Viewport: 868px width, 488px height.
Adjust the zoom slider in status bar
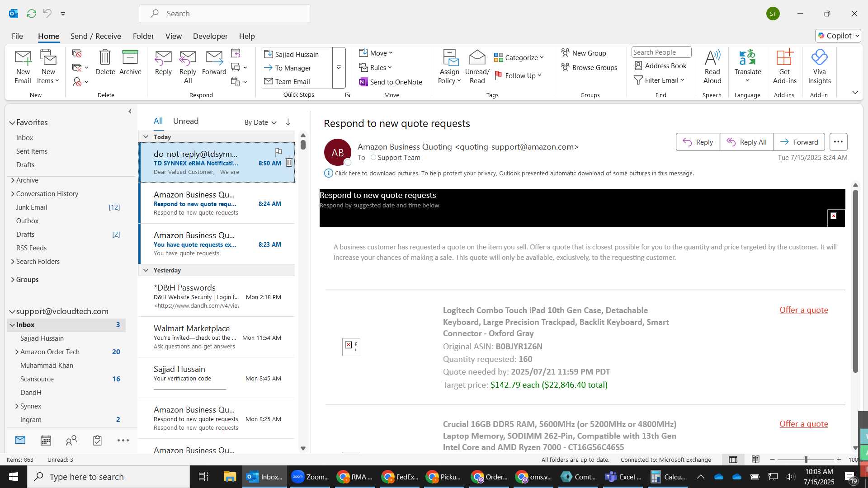pyautogui.click(x=806, y=460)
